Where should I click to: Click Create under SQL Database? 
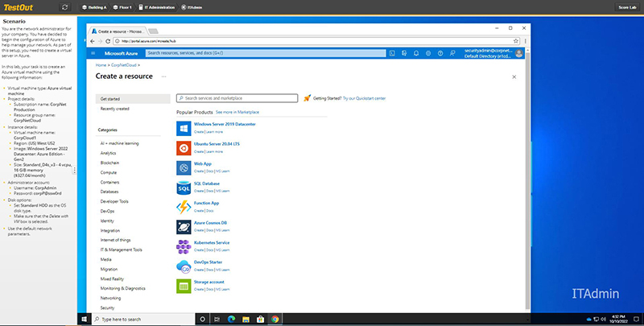tap(199, 191)
